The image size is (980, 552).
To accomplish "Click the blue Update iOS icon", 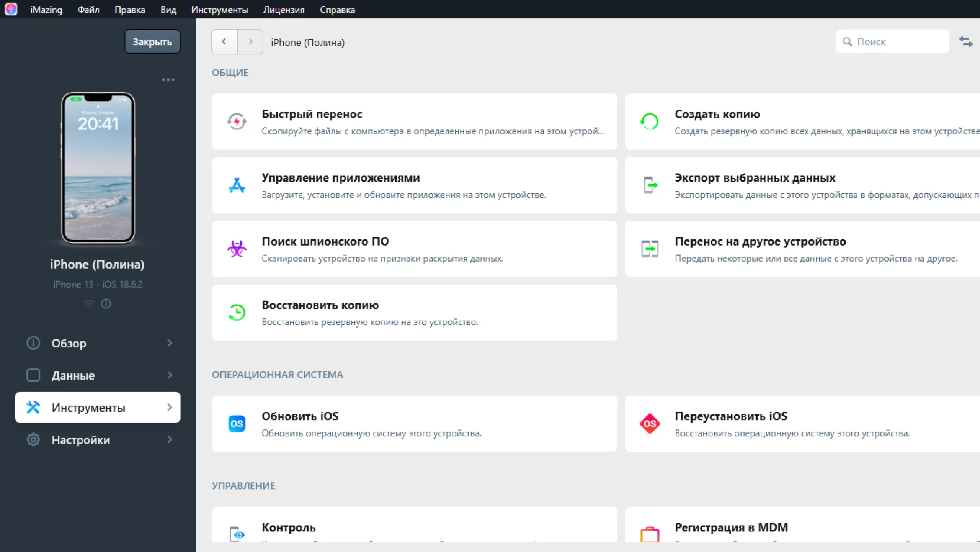I will (x=237, y=424).
